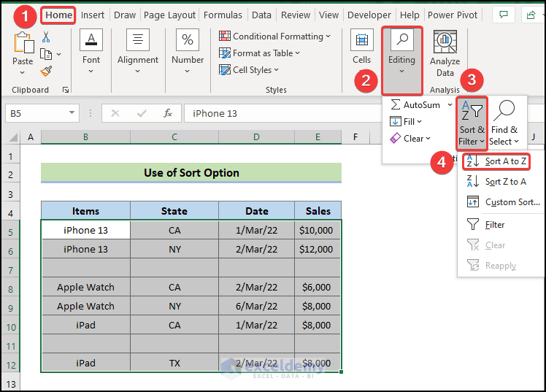Click the $6,000 sales cell
This screenshot has width=546, height=392.
click(318, 287)
